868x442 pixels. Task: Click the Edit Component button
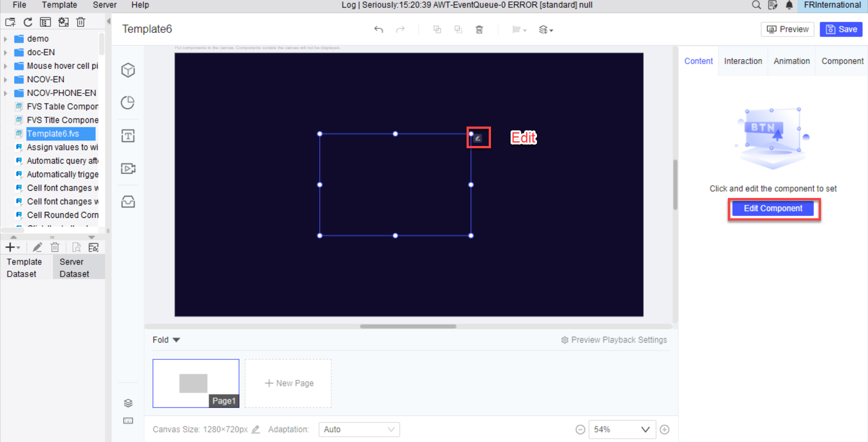[x=774, y=208]
